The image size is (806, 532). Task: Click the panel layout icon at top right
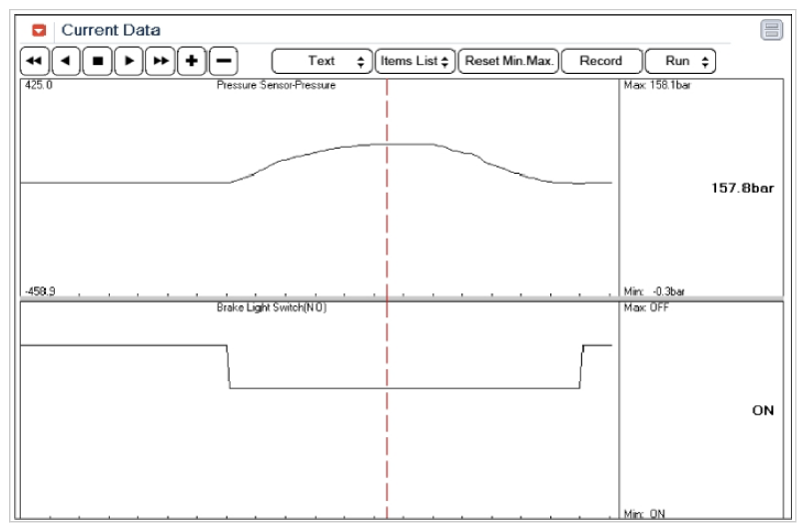pos(771,30)
